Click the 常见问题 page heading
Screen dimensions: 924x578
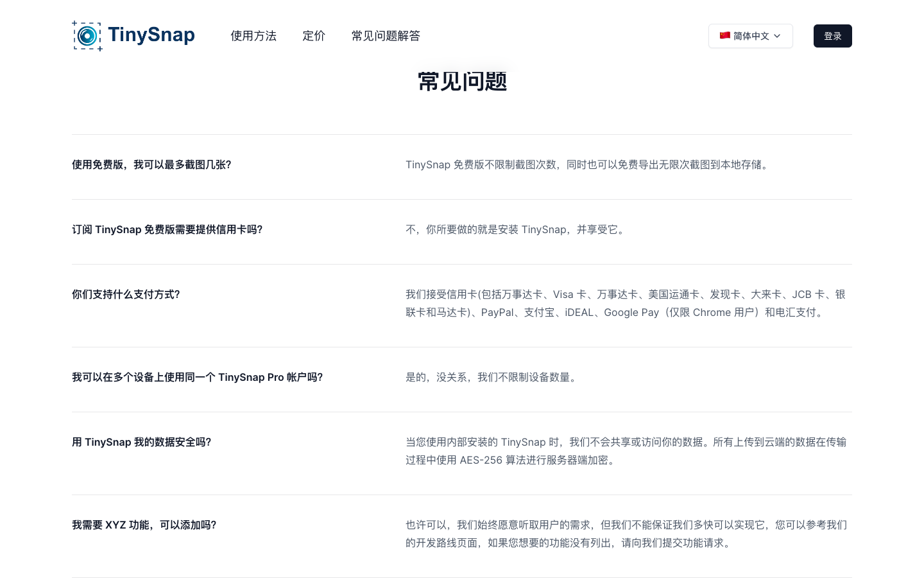coord(462,81)
